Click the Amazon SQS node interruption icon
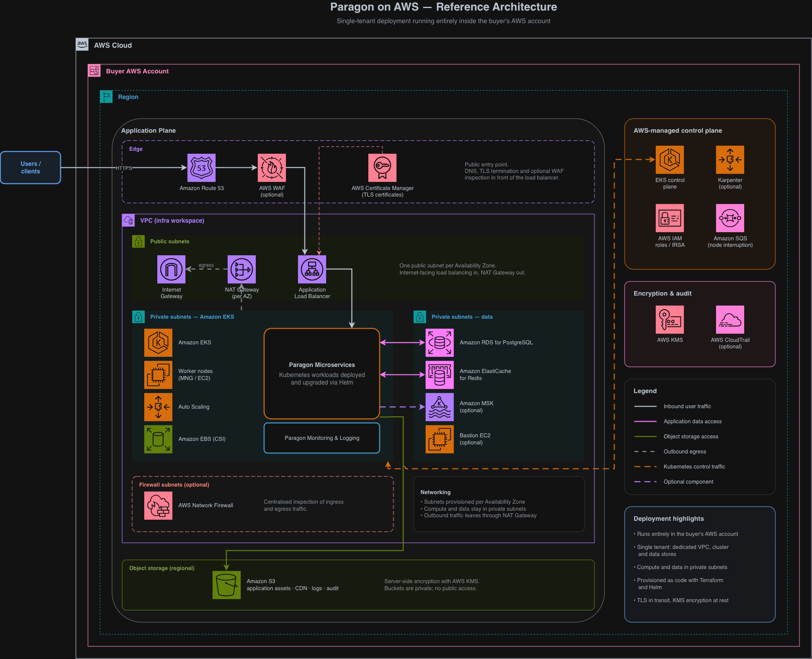This screenshot has width=812, height=659. pyautogui.click(x=730, y=218)
